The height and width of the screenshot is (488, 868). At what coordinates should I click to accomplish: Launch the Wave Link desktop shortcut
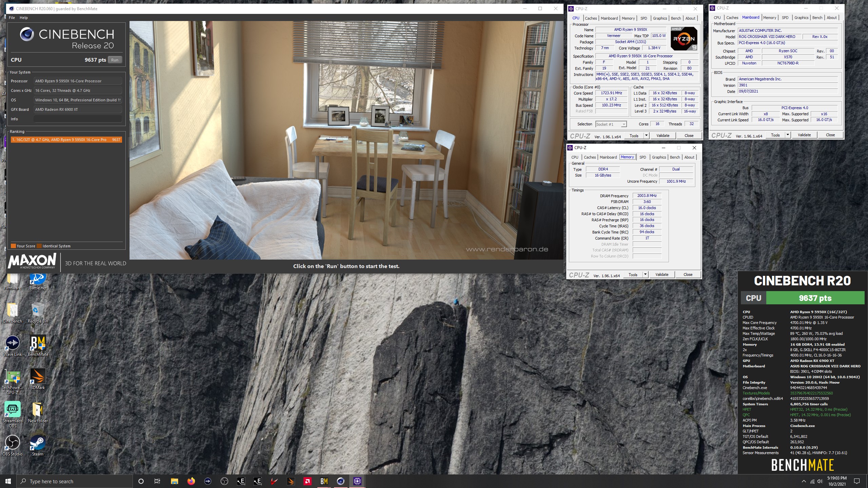click(13, 346)
